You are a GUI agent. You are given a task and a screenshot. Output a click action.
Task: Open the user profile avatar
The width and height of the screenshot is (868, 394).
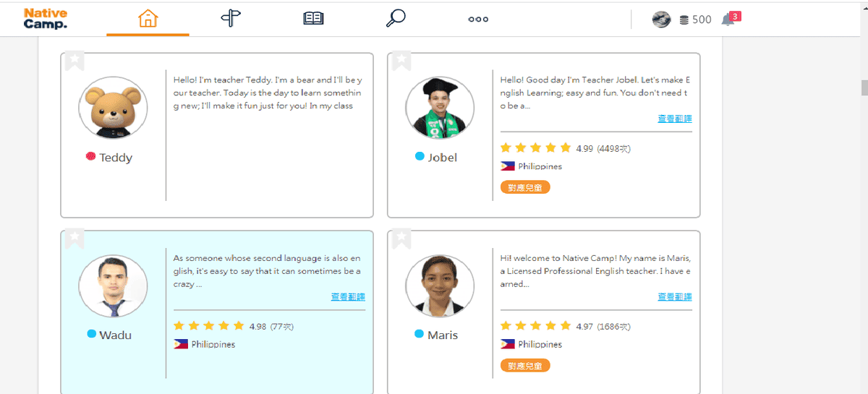[661, 20]
